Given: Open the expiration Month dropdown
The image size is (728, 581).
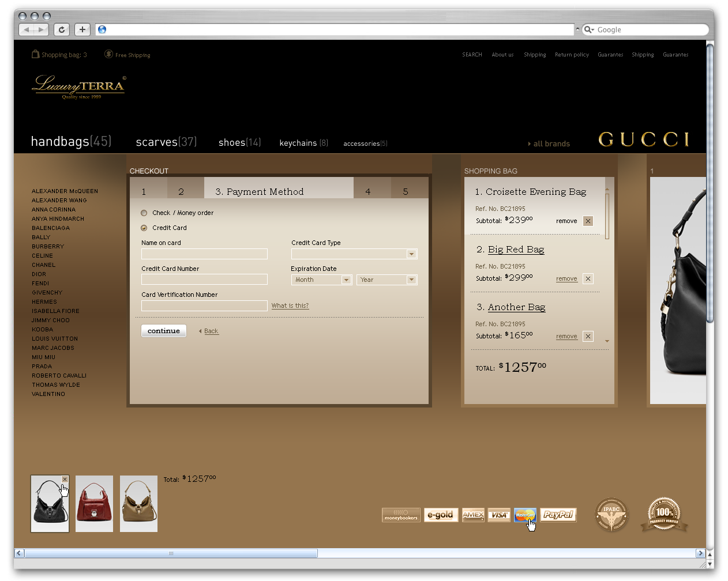Looking at the screenshot, I should (x=321, y=280).
